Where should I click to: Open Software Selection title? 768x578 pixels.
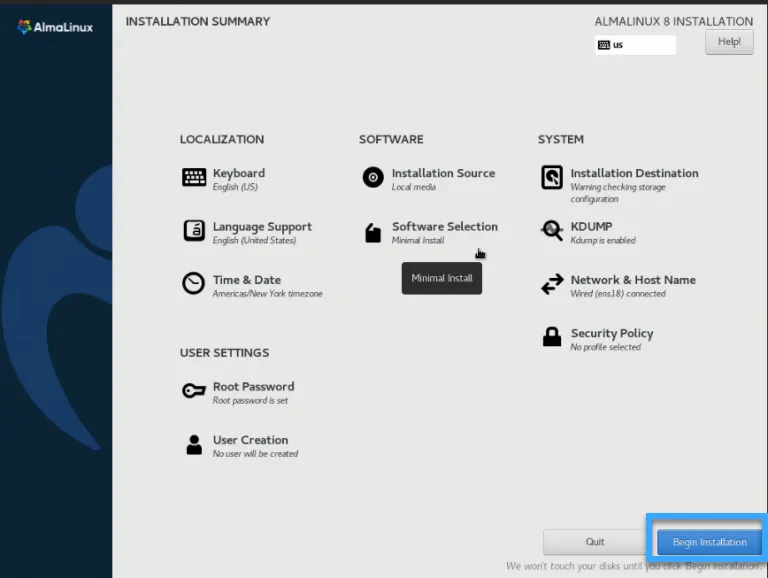[x=445, y=226]
